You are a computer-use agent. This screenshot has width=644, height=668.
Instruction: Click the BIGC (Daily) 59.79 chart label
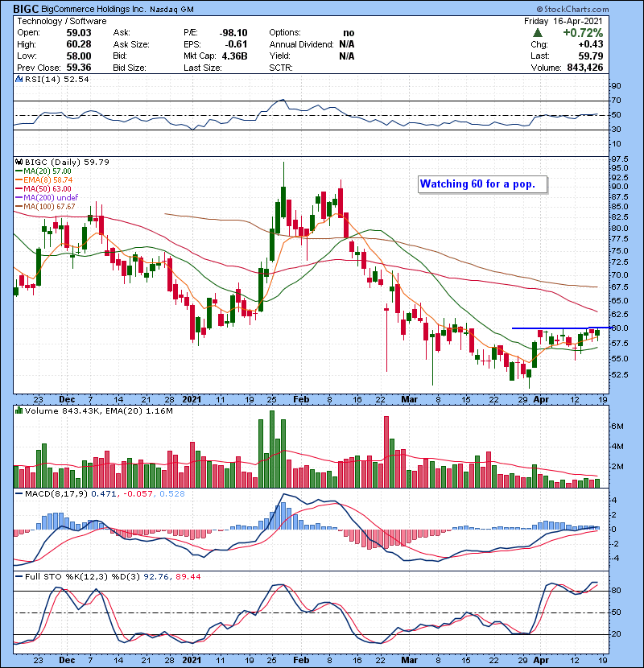coord(67,162)
